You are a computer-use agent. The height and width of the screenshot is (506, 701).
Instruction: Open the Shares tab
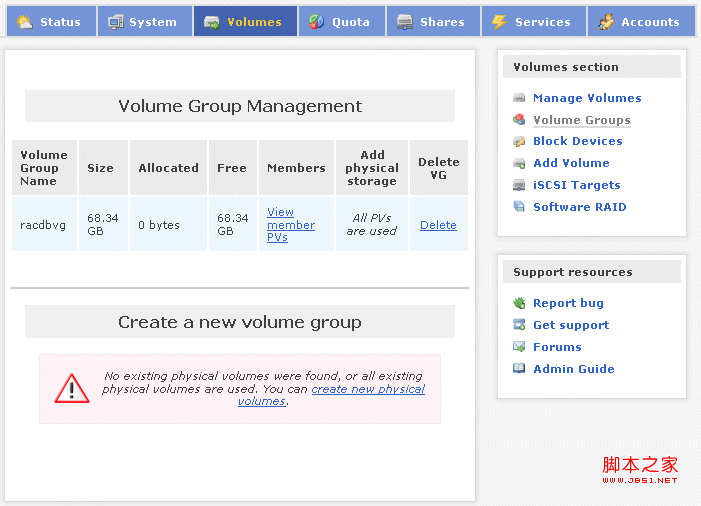(x=432, y=22)
